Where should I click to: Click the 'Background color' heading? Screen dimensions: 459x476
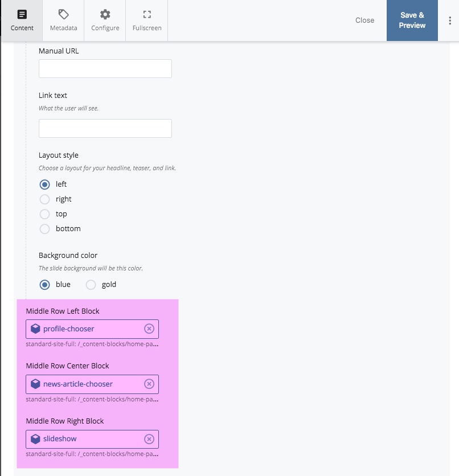(68, 255)
